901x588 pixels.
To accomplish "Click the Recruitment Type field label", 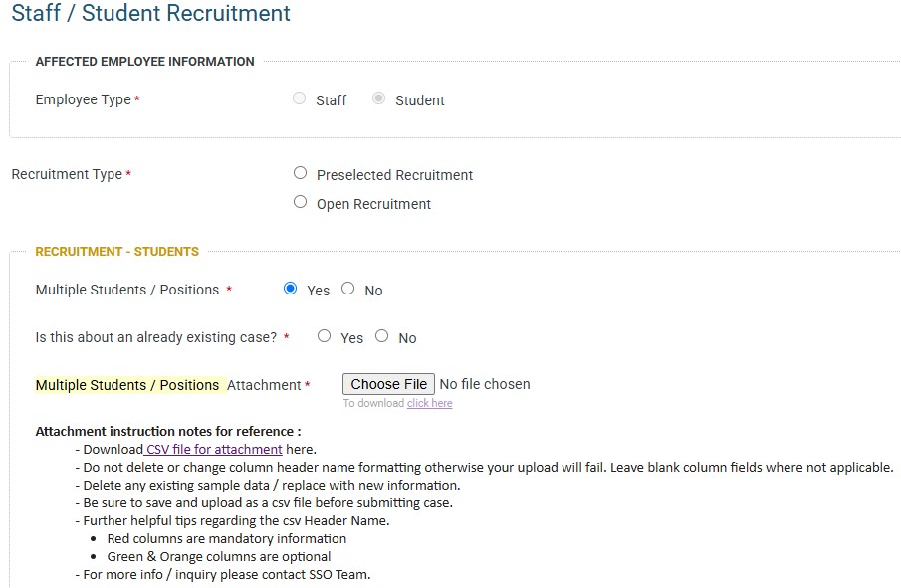I will point(67,175).
